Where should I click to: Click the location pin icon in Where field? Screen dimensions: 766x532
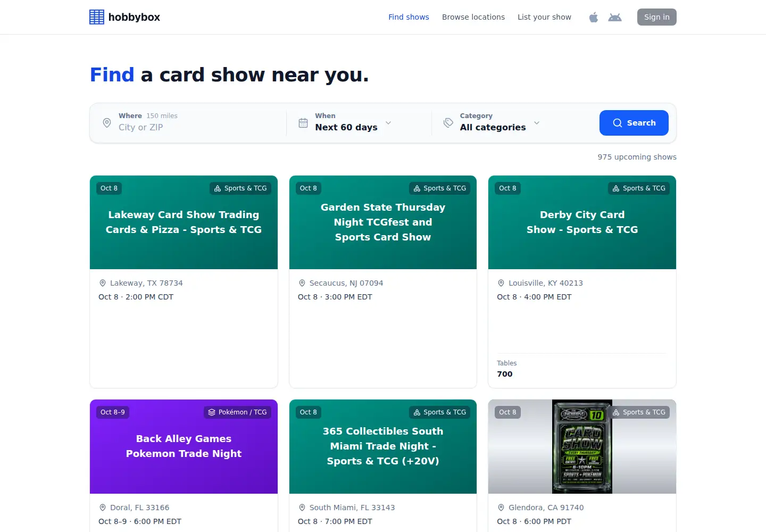click(107, 123)
